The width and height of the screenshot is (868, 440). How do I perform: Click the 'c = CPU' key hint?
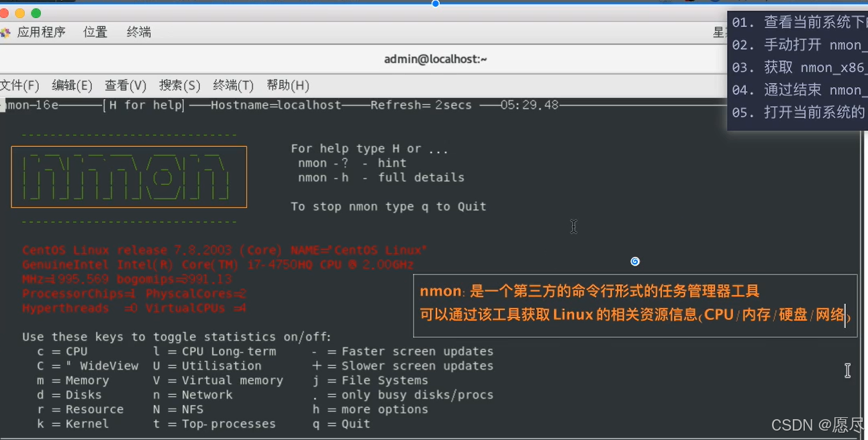pos(62,351)
